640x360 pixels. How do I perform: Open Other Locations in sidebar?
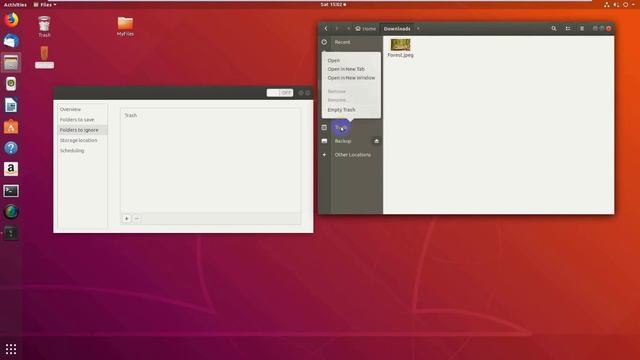coord(353,155)
